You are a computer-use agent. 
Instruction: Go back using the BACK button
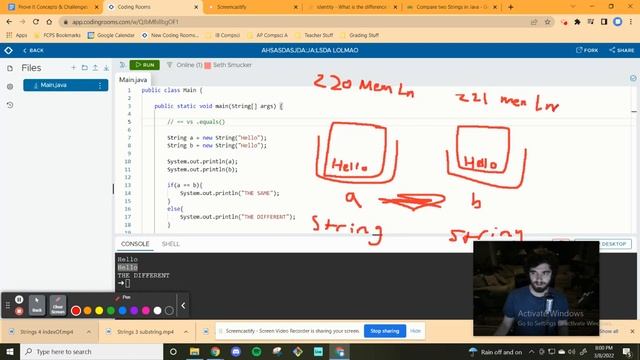coord(33,50)
